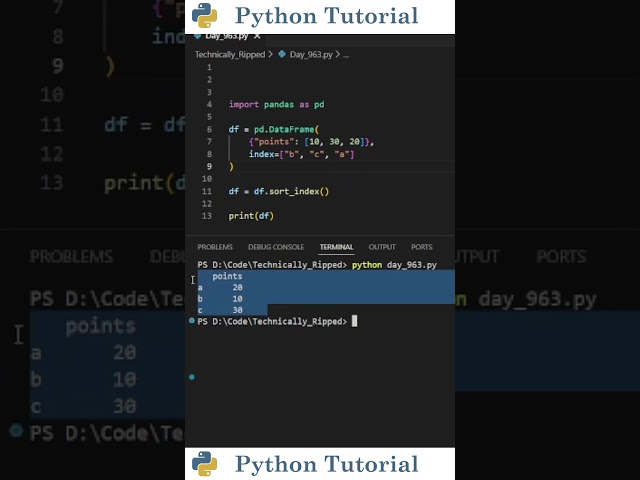Click the breadcrumb ellipsis after Day_963.py
This screenshot has width=640, height=480.
pos(346,55)
